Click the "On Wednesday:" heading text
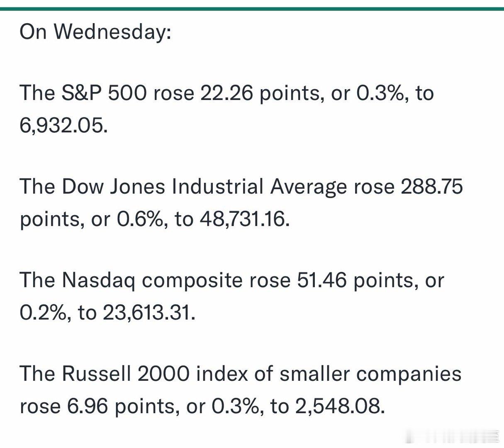The width and height of the screenshot is (504, 448). (x=95, y=32)
